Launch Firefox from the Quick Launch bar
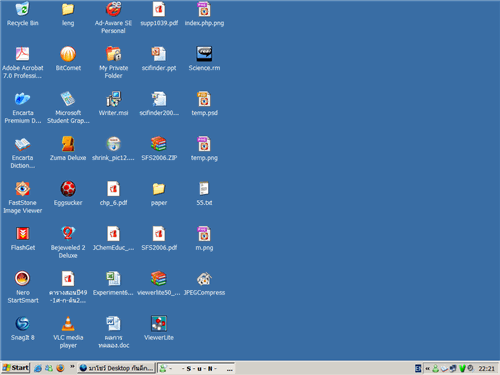 (60, 368)
